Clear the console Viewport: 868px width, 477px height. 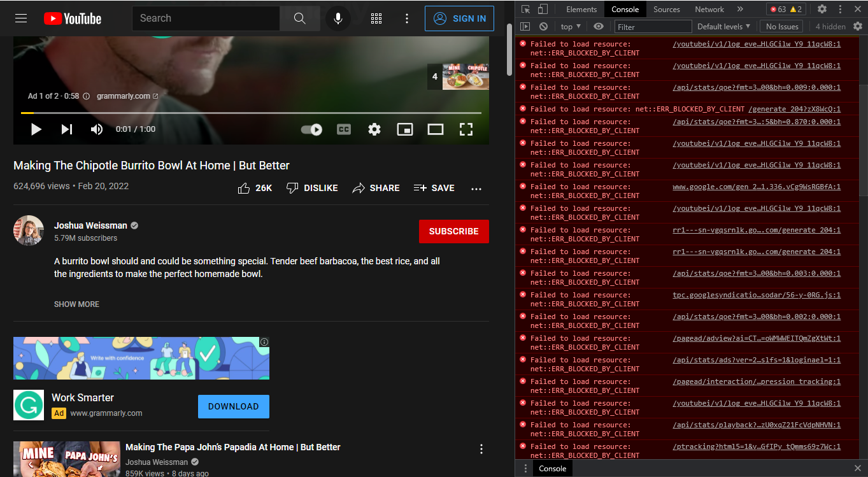click(543, 26)
